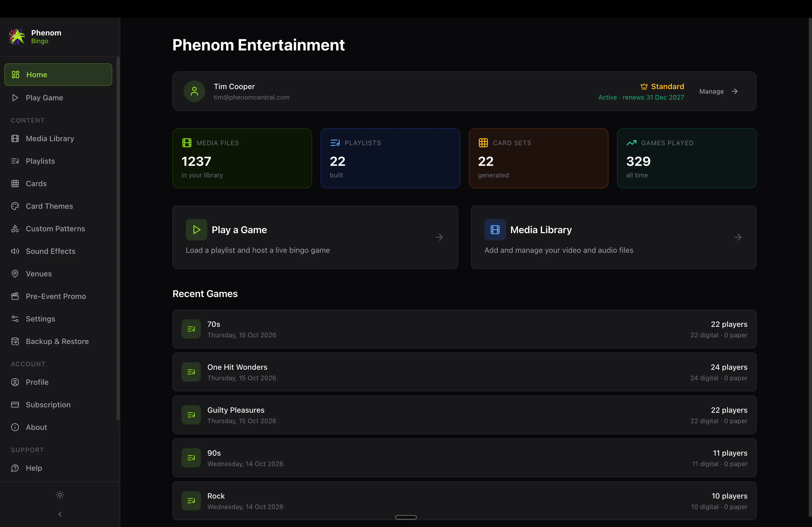Screen dimensions: 812x527
Task: Click the Help chat bubble icon
Action: (15, 468)
